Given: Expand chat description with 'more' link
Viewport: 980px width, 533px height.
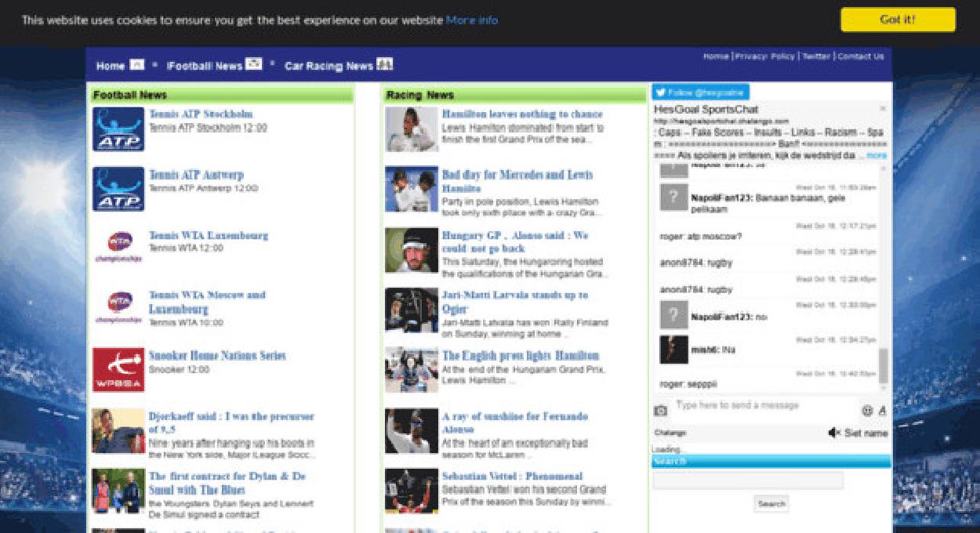Looking at the screenshot, I should pyautogui.click(x=877, y=155).
